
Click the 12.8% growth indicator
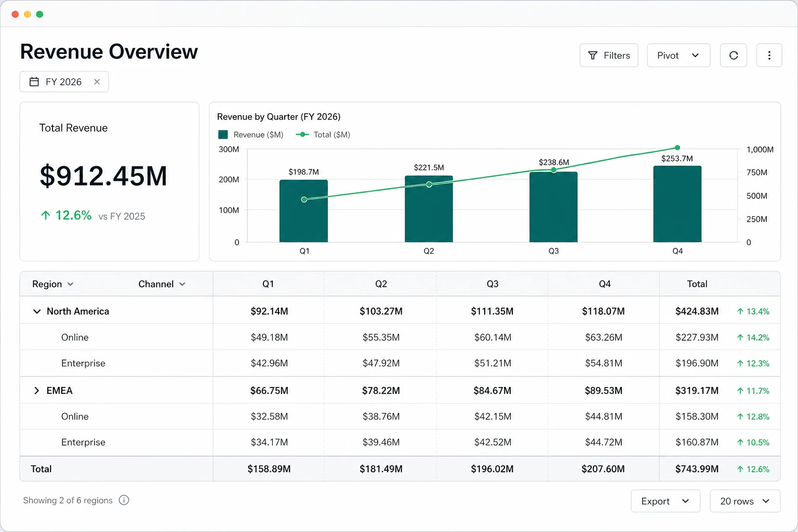(753, 417)
